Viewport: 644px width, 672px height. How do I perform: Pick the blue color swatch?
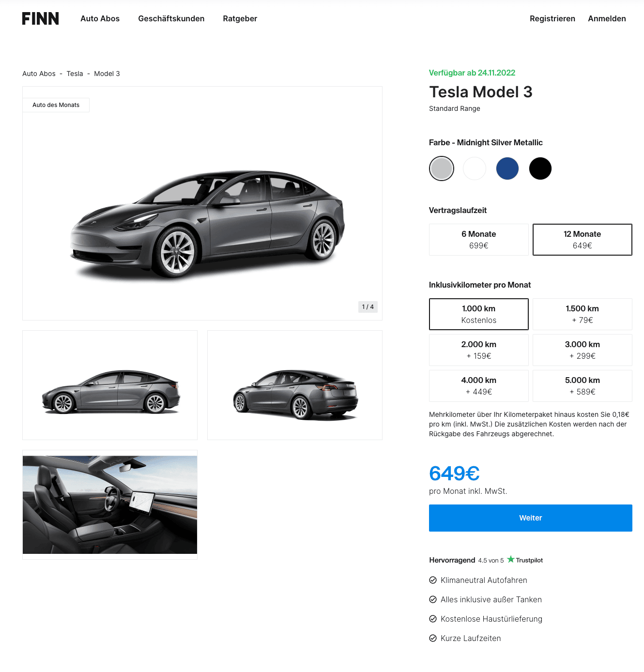[507, 168]
